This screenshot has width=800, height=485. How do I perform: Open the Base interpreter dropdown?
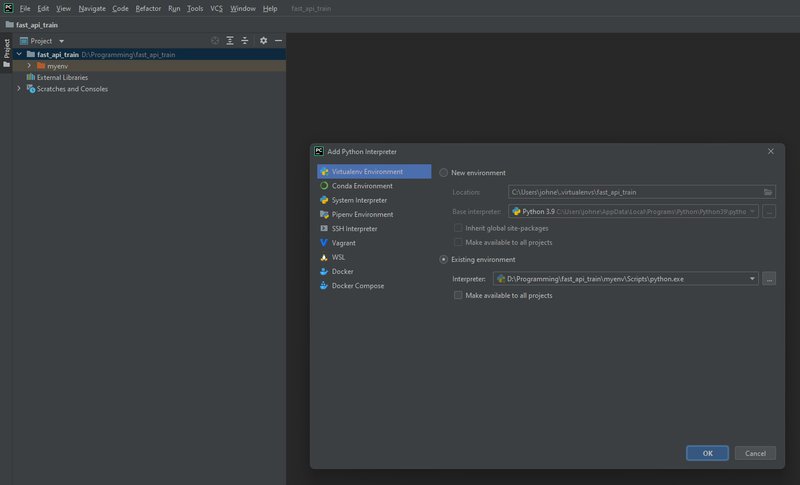pyautogui.click(x=633, y=211)
